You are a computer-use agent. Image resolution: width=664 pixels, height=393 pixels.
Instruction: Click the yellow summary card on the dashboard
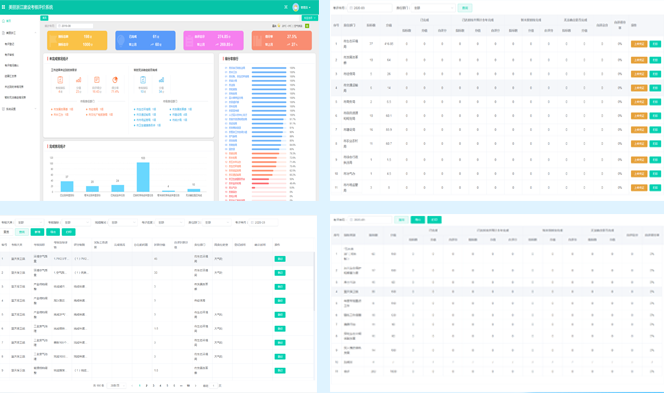pyautogui.click(x=77, y=40)
